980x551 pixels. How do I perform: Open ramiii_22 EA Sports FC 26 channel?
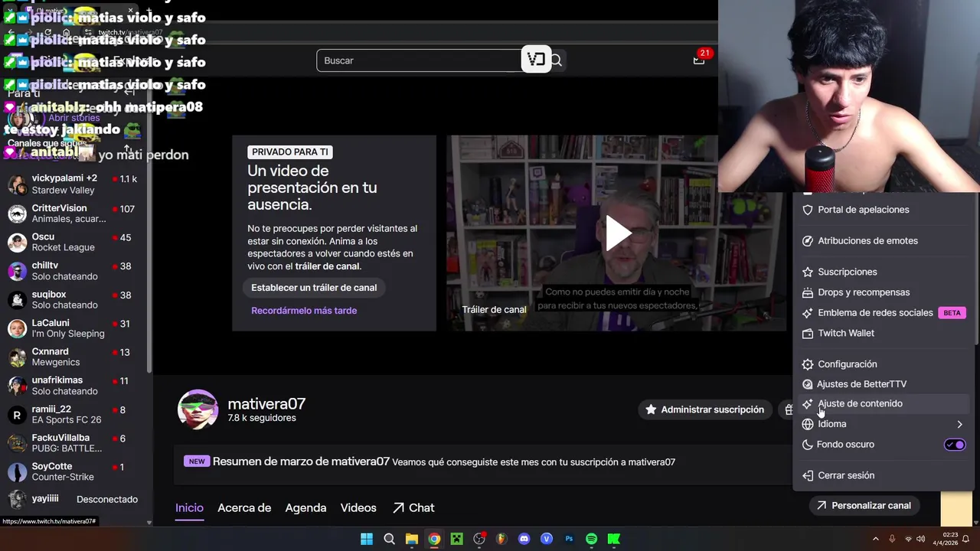point(74,415)
